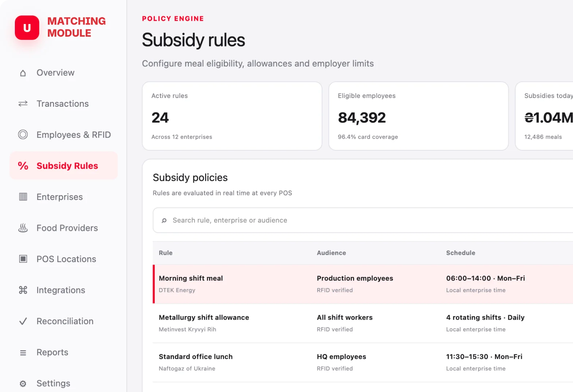The width and height of the screenshot is (573, 392).
Task: Click the Audience column header
Action: (x=332, y=253)
